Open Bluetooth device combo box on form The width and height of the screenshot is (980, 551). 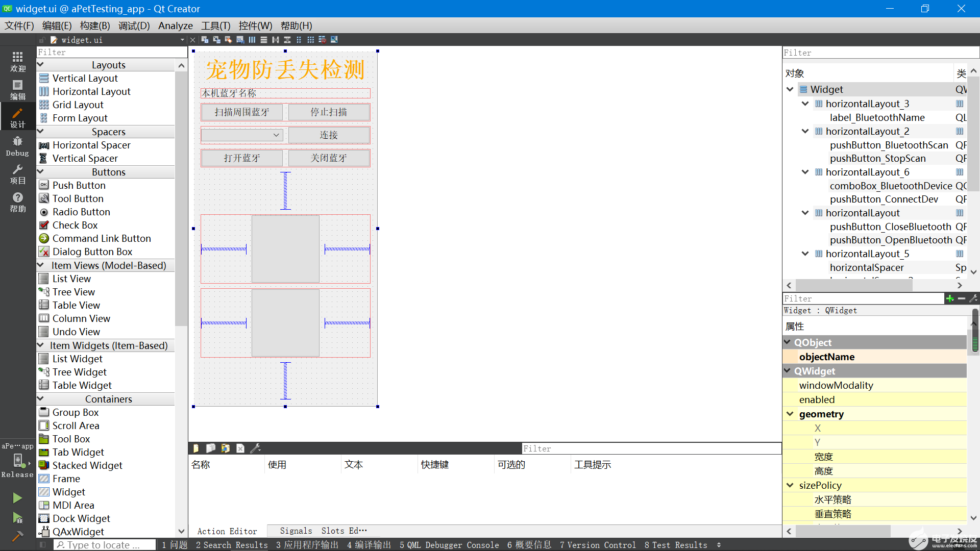click(242, 135)
